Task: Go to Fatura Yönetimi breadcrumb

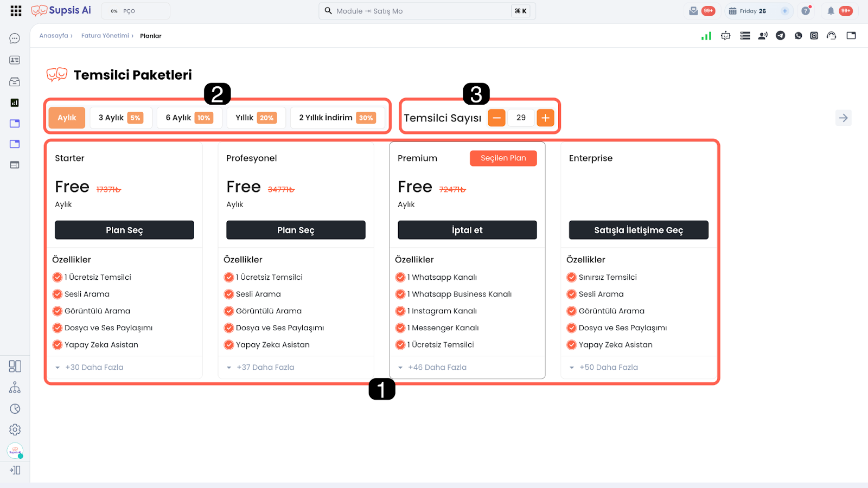Action: pyautogui.click(x=105, y=36)
